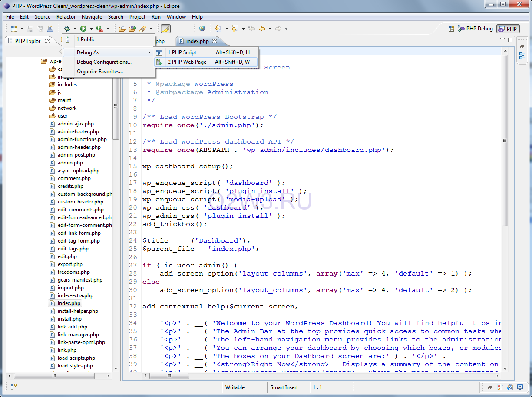Image resolution: width=532 pixels, height=397 pixels.
Task: Click the Next Annotation arrow icon
Action: coord(218,29)
